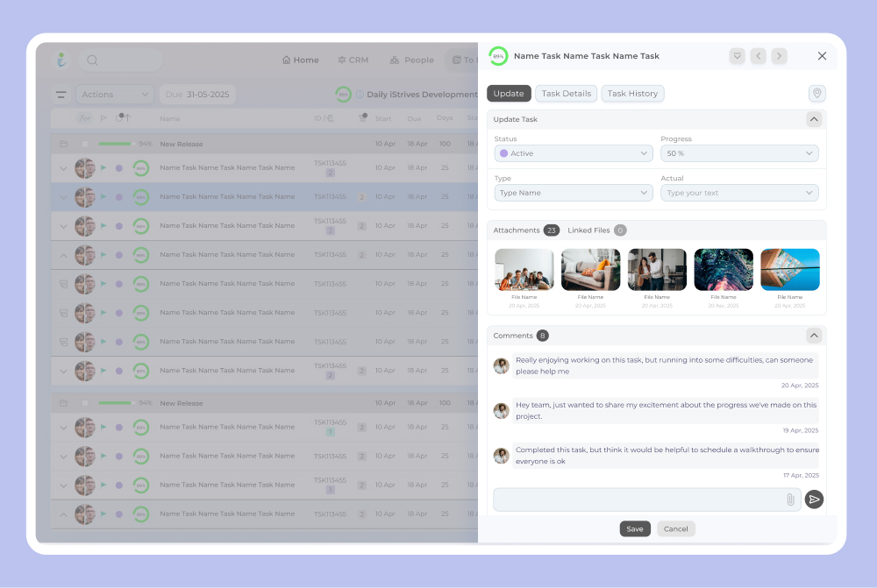Go to the previous task arrow
This screenshot has width=877, height=588.
point(758,56)
